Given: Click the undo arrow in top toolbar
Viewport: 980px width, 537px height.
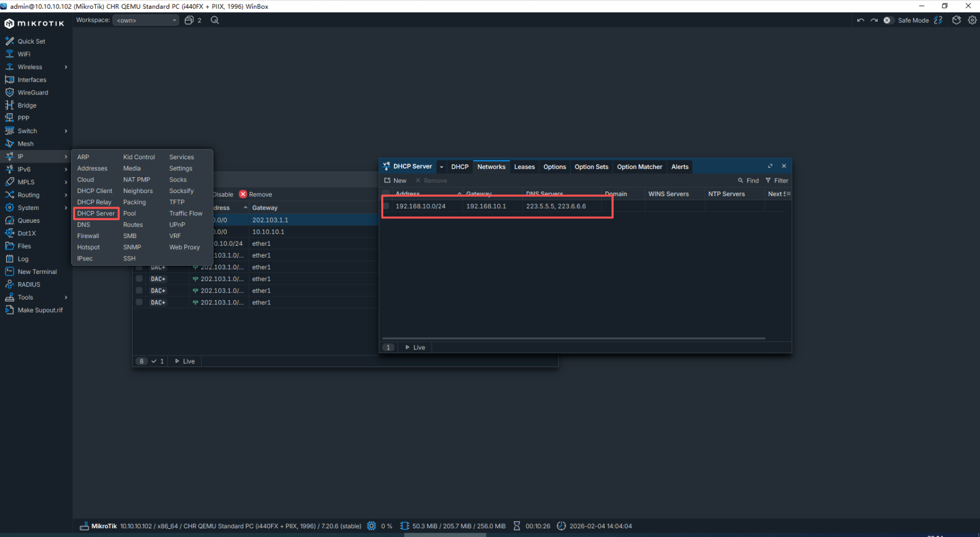Looking at the screenshot, I should click(860, 20).
